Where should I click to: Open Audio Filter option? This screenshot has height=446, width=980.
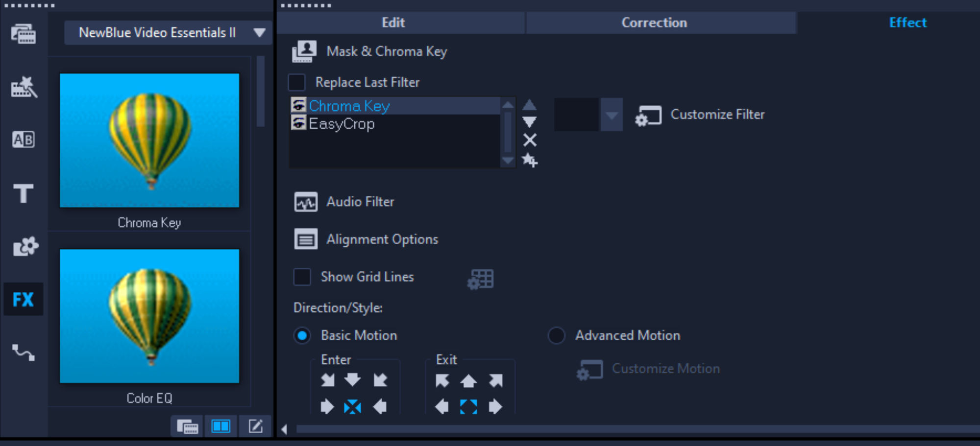pos(360,202)
